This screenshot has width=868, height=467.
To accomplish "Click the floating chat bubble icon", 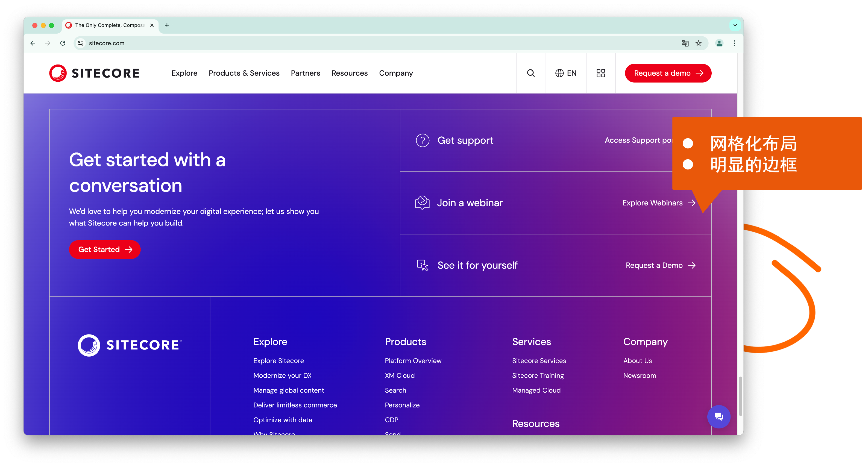I will [719, 416].
